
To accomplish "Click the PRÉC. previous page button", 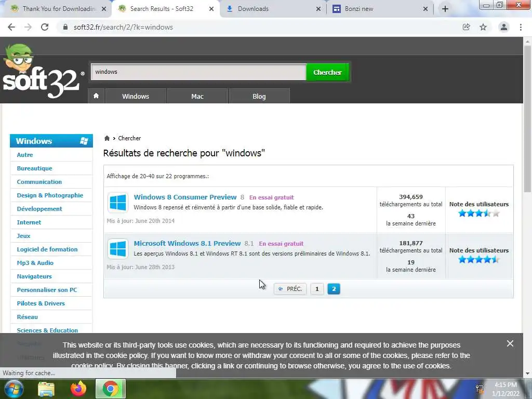I will pyautogui.click(x=290, y=289).
